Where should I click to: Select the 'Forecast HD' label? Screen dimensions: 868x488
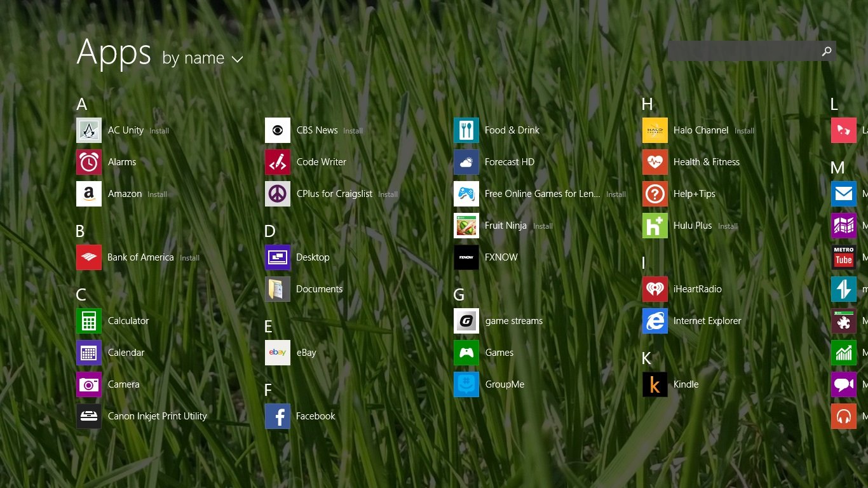510,162
